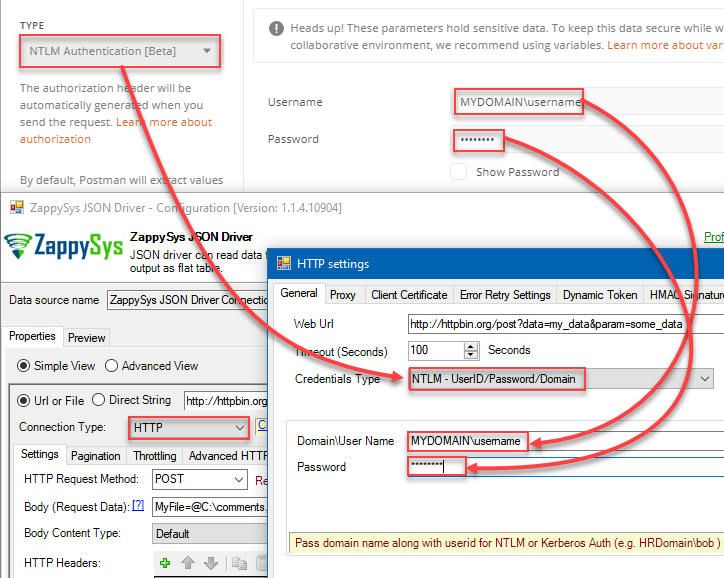724x578 pixels.
Task: Switch to the Pagination tab
Action: pos(96,455)
